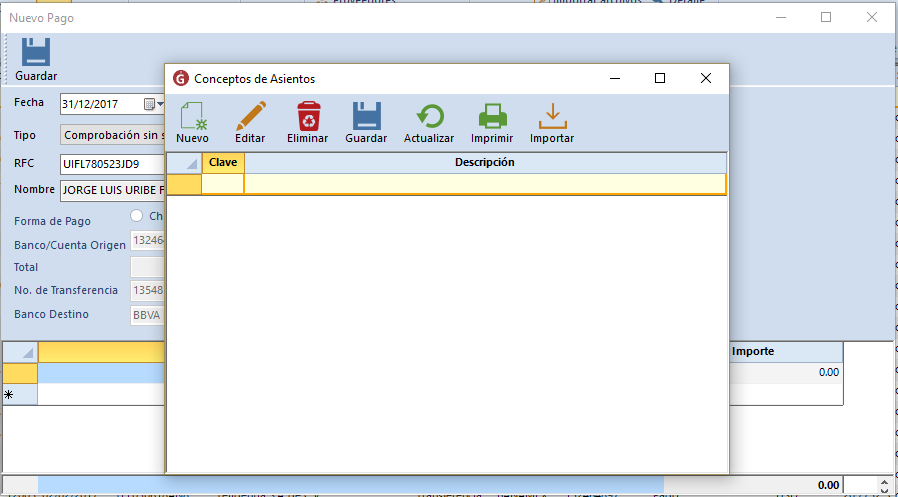Viewport: 898px width, 497px height.
Task: Click the select-all corner of Conceptos grid
Action: pos(184,163)
